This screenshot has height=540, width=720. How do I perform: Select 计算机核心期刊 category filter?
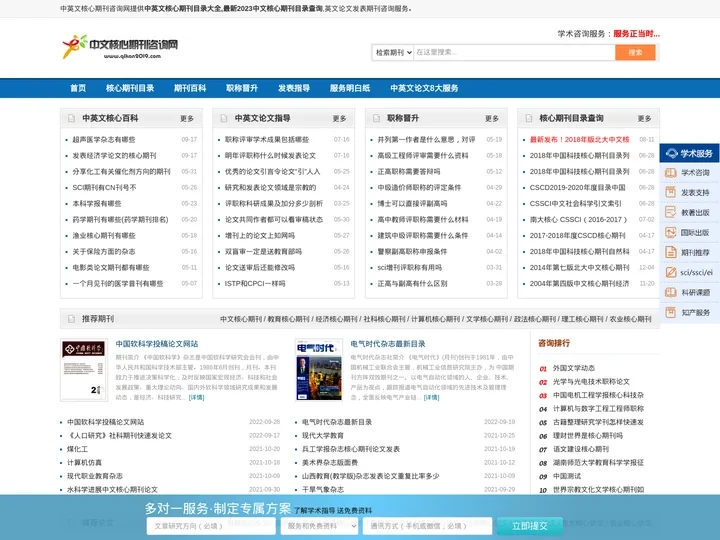click(x=435, y=319)
